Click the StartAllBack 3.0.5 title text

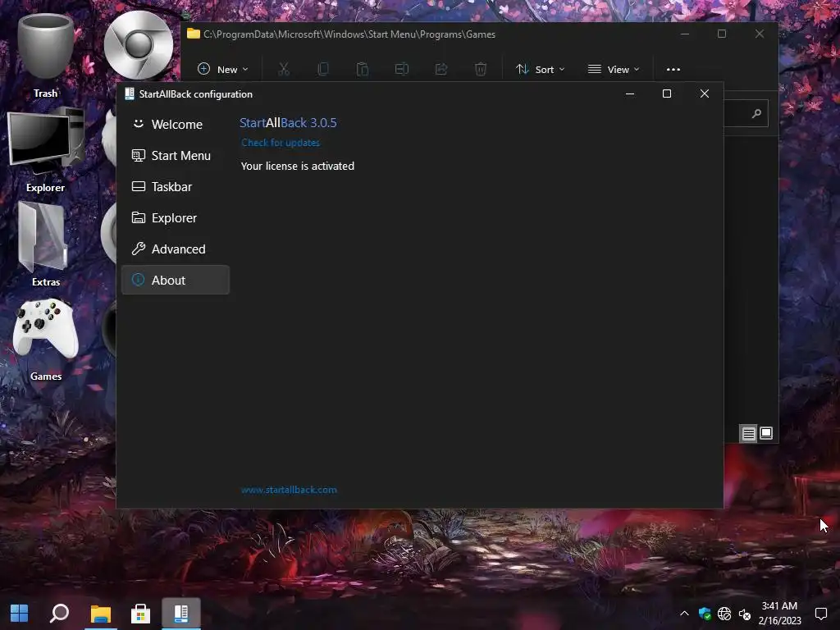point(288,123)
